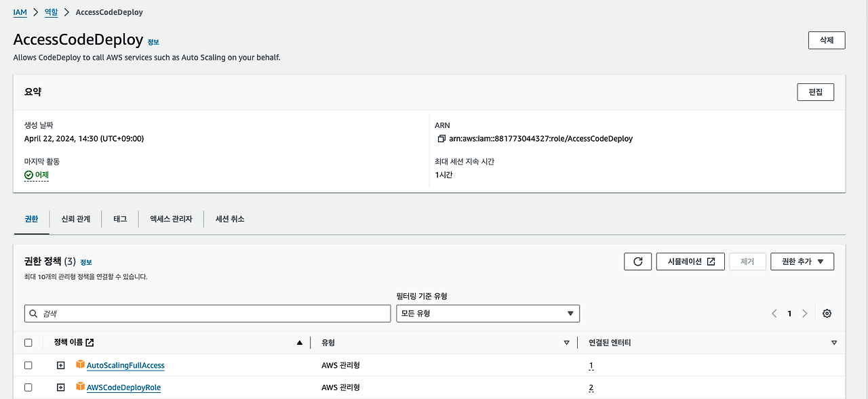Screen dimensions: 868x399
Task: Check the AutoScalingFullAccess row checkbox
Action: click(28, 365)
